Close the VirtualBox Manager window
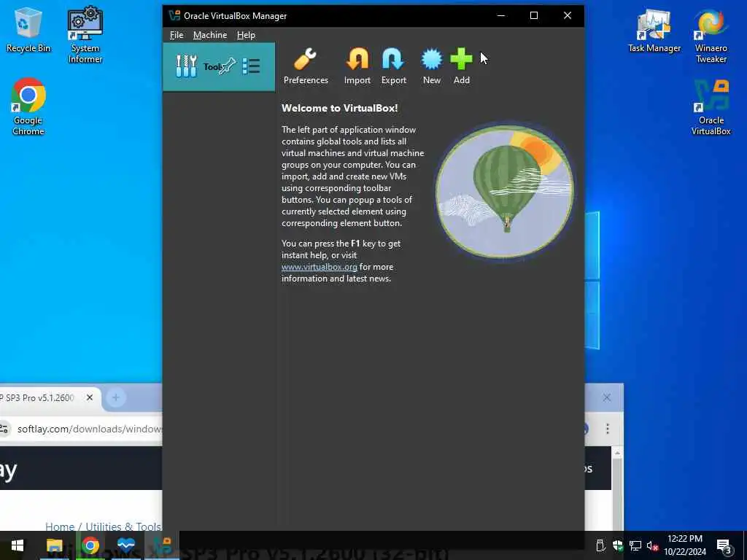Screen dimensions: 747x560 568,16
